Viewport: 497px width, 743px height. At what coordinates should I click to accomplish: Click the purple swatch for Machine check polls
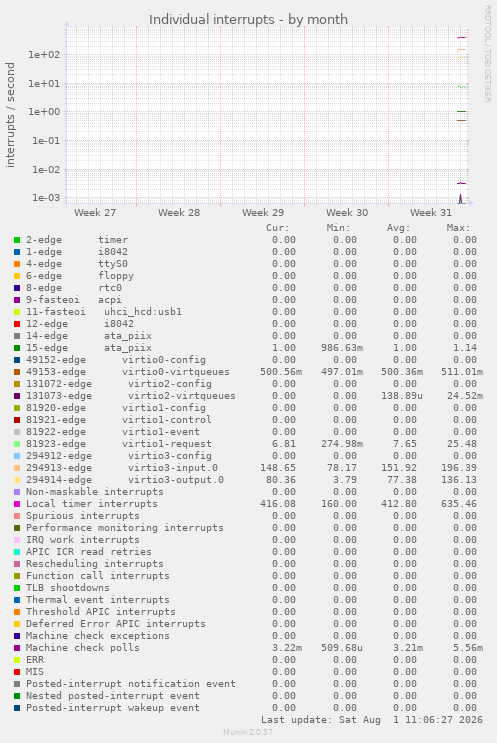coord(17,648)
